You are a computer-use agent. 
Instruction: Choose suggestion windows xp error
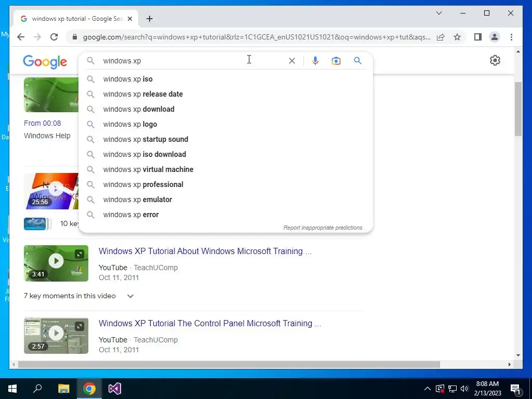click(x=225, y=215)
